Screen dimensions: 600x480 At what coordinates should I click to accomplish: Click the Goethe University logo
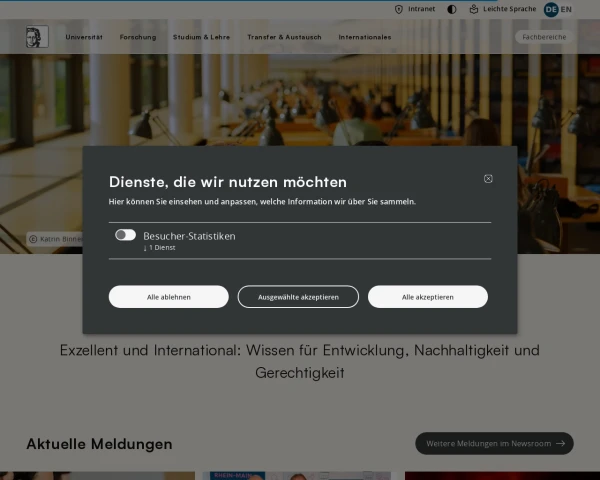coord(37,37)
